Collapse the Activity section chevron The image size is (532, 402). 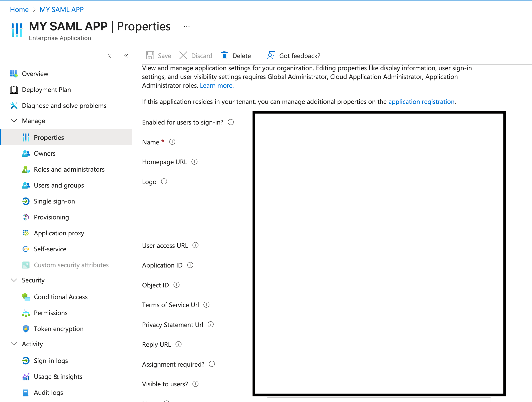click(x=14, y=344)
